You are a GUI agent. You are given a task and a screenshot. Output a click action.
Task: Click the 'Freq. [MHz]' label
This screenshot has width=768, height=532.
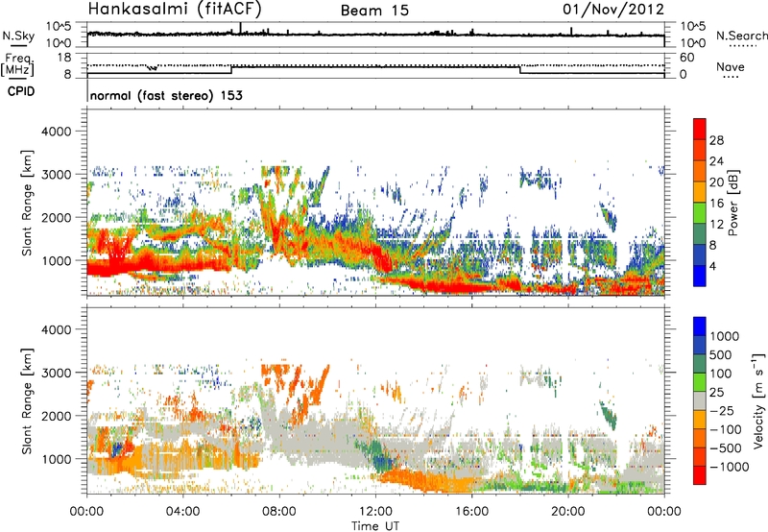tap(17, 64)
